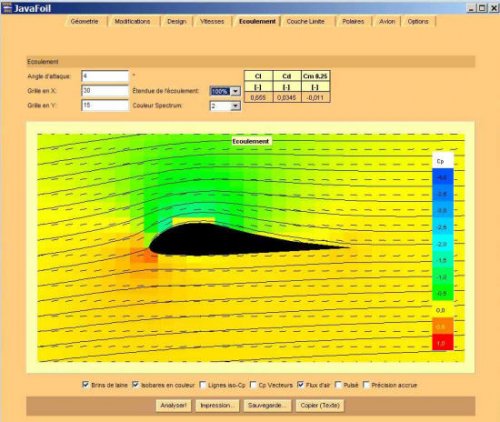Image resolution: width=500 pixels, height=422 pixels.
Task: Click the Angle d'attaque input field
Action: (105, 76)
